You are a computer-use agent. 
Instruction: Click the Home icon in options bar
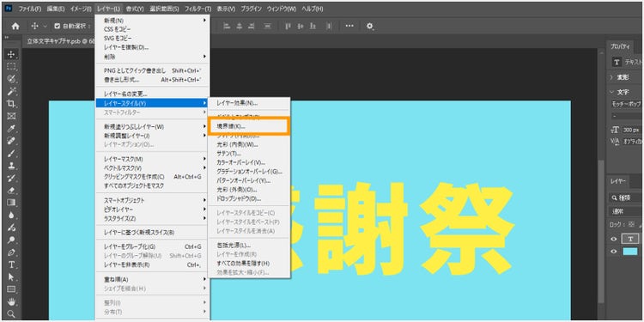pos(15,26)
